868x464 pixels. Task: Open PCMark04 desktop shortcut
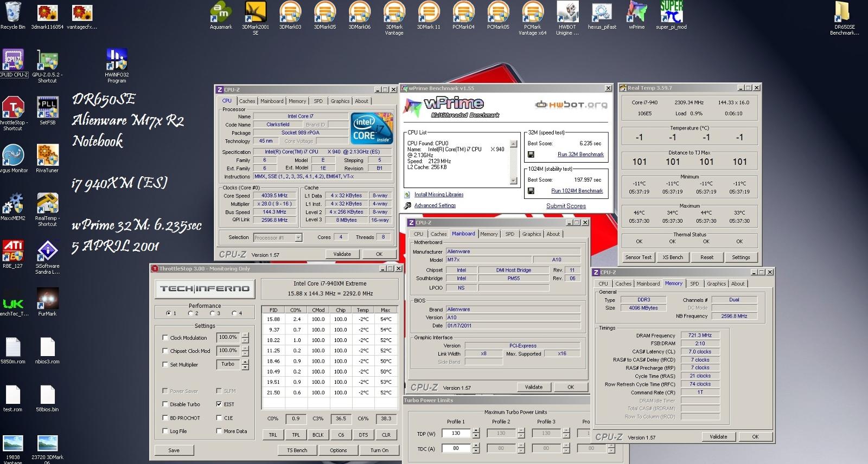[x=463, y=15]
